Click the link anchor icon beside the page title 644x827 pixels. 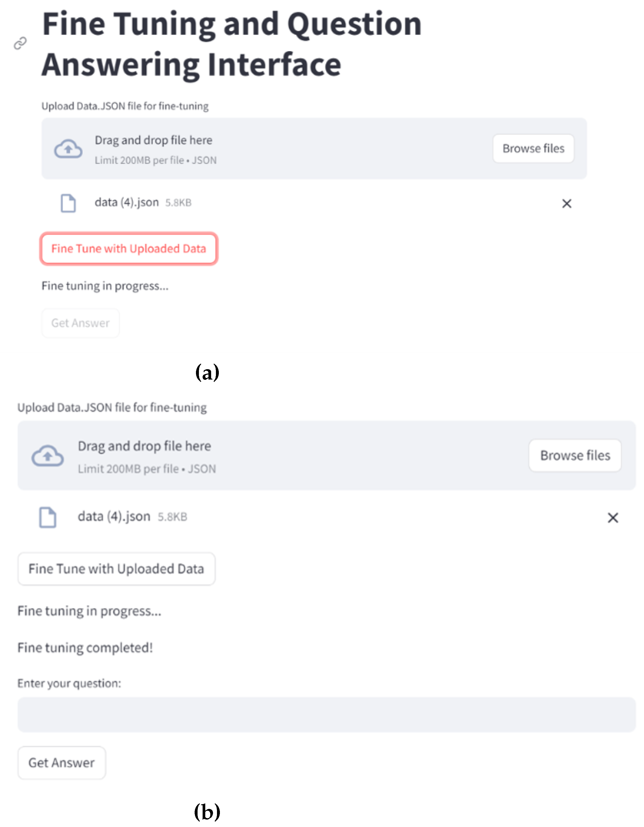[x=20, y=44]
